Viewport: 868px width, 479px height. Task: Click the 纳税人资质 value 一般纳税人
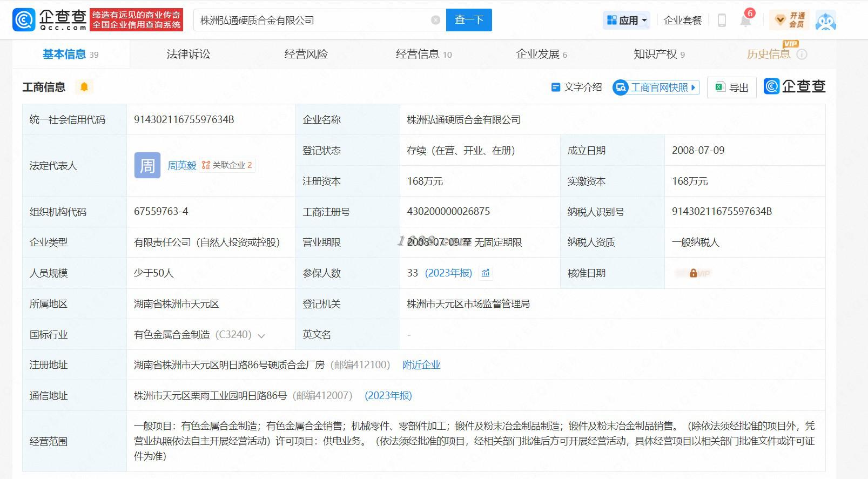pos(696,242)
